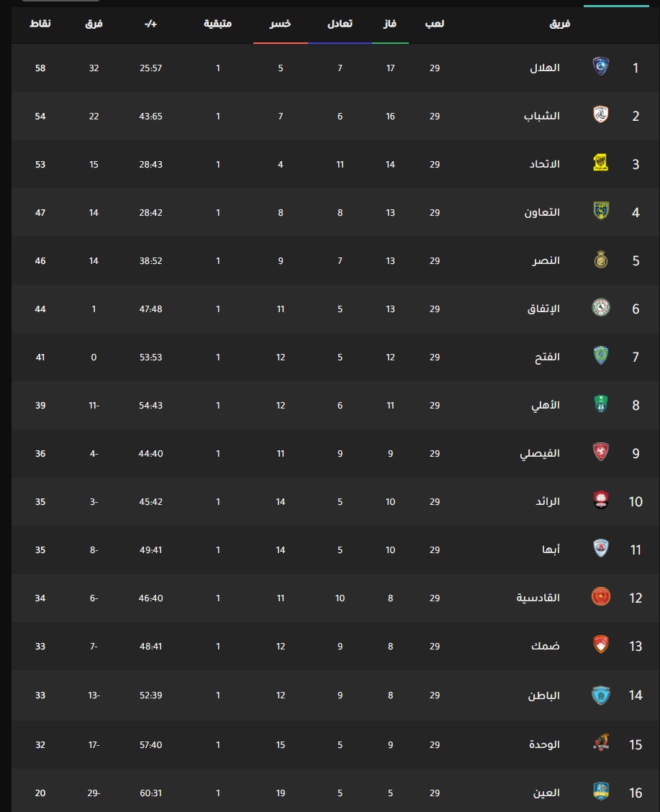Click the Al-Ahli green crest icon

[600, 404]
